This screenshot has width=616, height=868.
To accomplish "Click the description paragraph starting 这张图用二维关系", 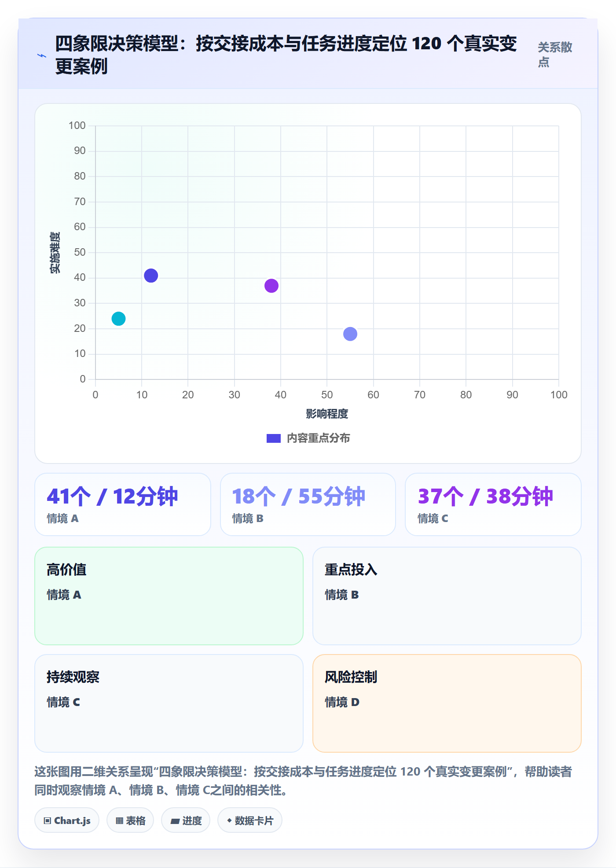I will click(x=303, y=781).
